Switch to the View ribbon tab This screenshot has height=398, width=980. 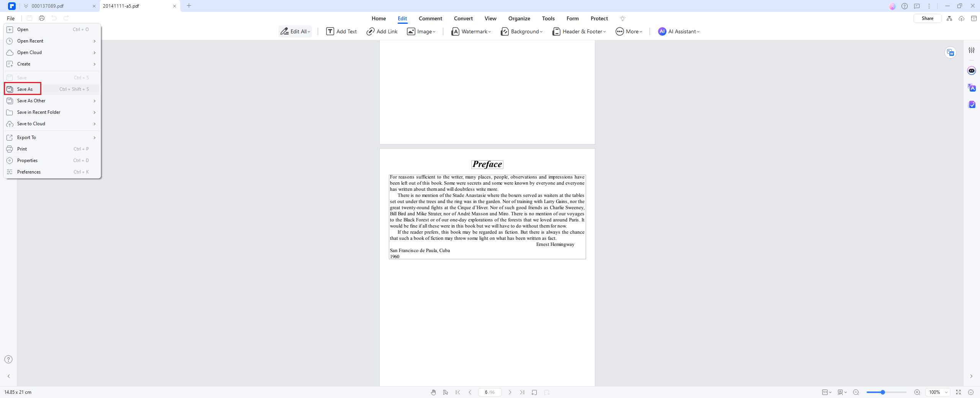pos(490,18)
